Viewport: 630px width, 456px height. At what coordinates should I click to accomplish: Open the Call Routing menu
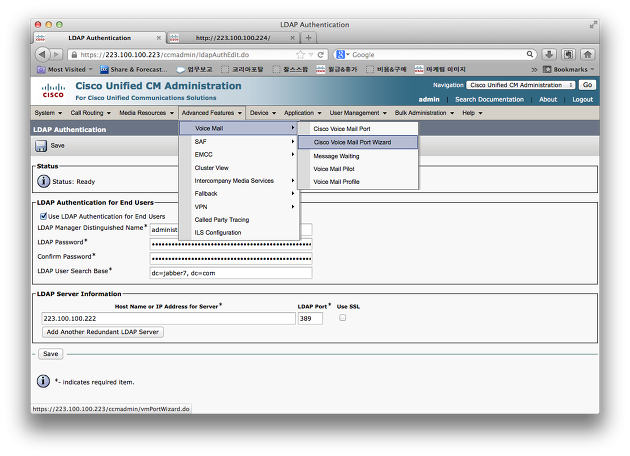coord(90,113)
